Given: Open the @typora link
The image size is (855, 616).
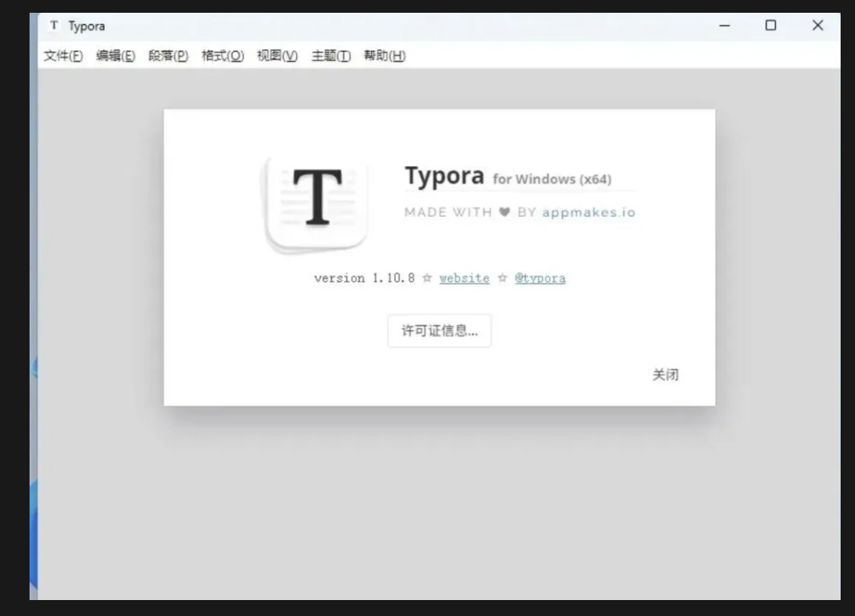Looking at the screenshot, I should 540,278.
